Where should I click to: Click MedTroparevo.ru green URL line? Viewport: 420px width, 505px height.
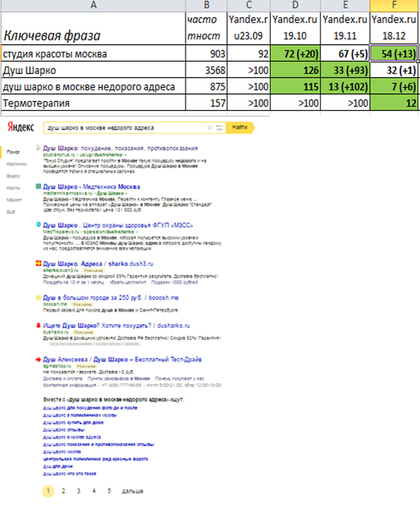[90, 231]
